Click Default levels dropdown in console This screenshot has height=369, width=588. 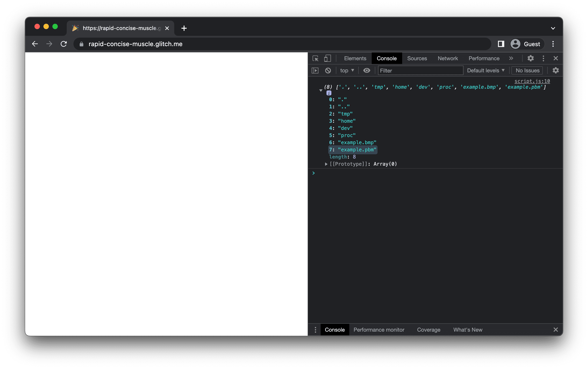tap(485, 70)
